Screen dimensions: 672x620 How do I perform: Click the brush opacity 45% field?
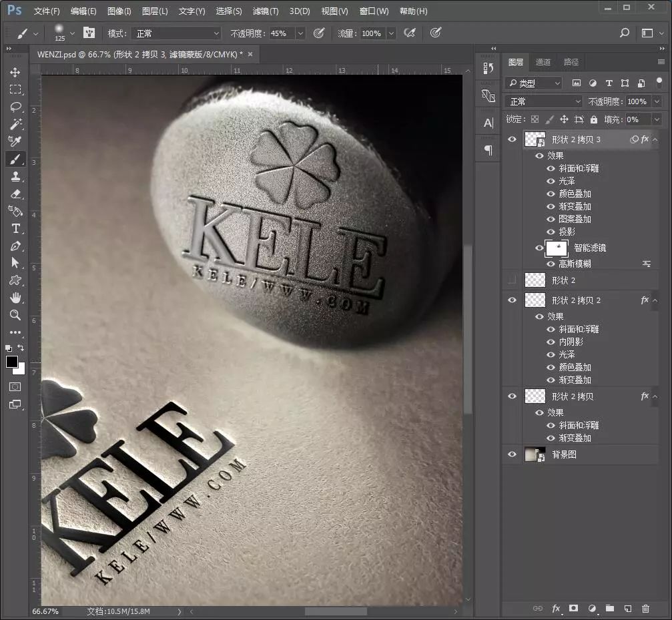(x=280, y=33)
